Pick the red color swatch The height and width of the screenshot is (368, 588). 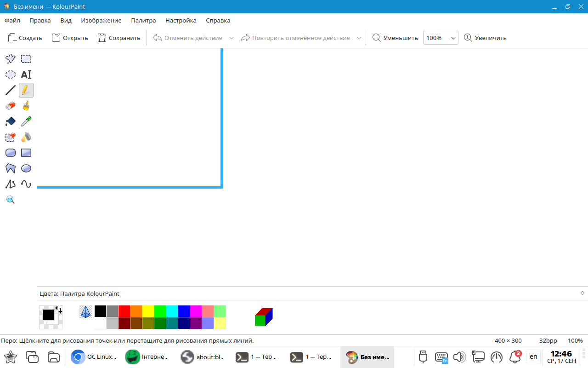click(124, 311)
